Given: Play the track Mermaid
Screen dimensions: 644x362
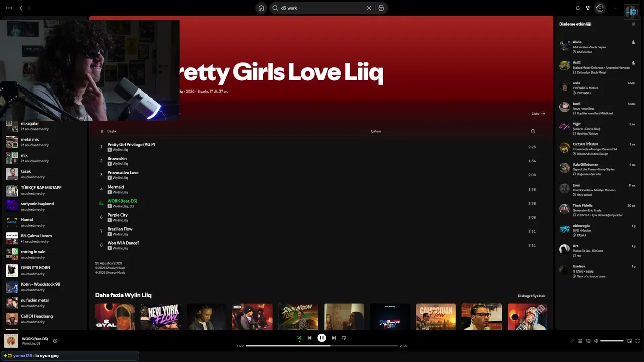Looking at the screenshot, I should [322, 189].
